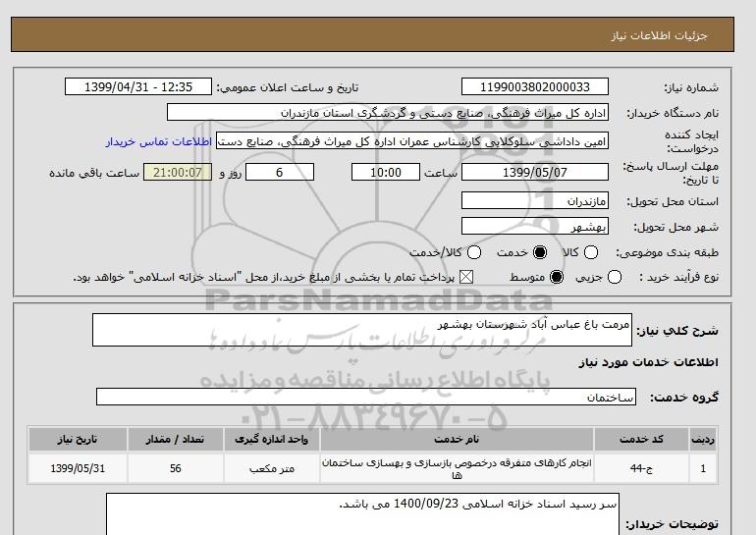
Task: Click تعداد / مقدار column header
Action: coord(175,439)
